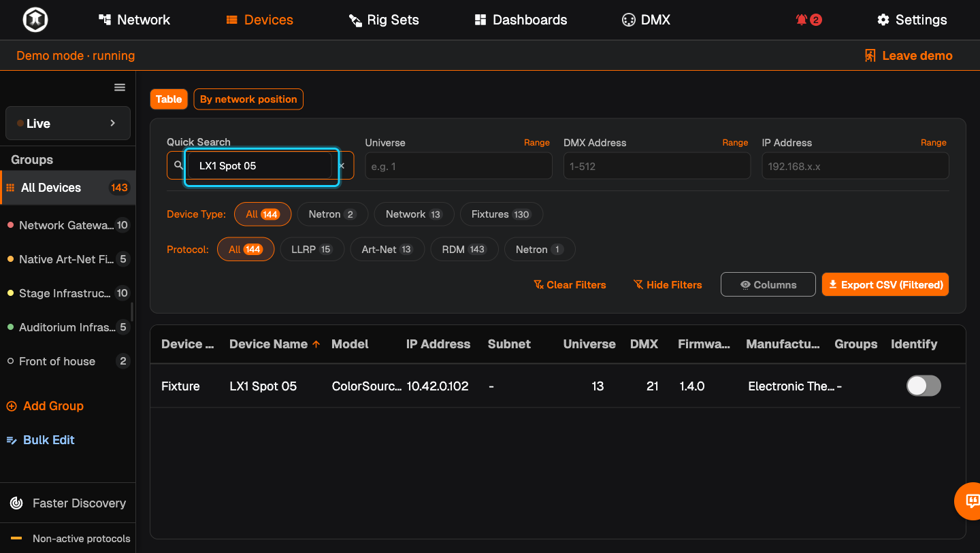Viewport: 980px width, 553px height.
Task: Switch to By network position view
Action: [248, 99]
